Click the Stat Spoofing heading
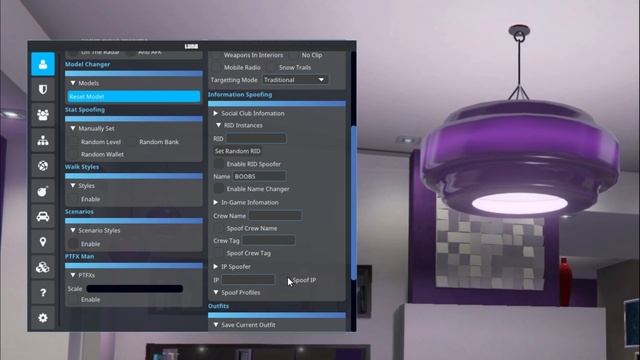Viewport: 640px width, 360px height. [x=85, y=109]
